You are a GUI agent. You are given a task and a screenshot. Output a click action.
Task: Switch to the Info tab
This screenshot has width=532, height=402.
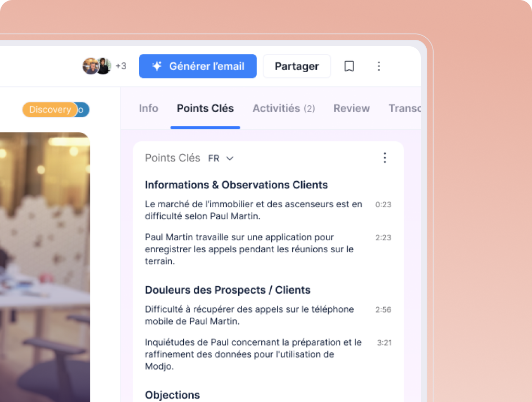click(148, 108)
